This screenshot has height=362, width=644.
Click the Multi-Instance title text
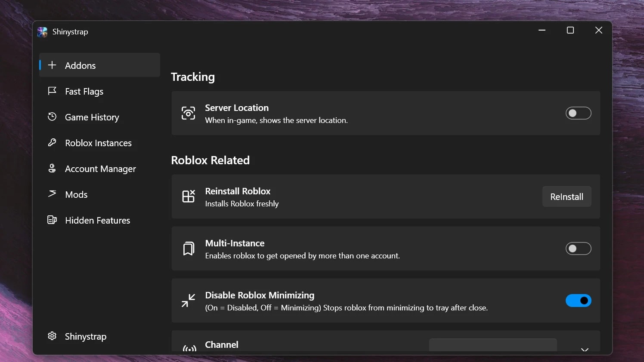[x=235, y=243]
